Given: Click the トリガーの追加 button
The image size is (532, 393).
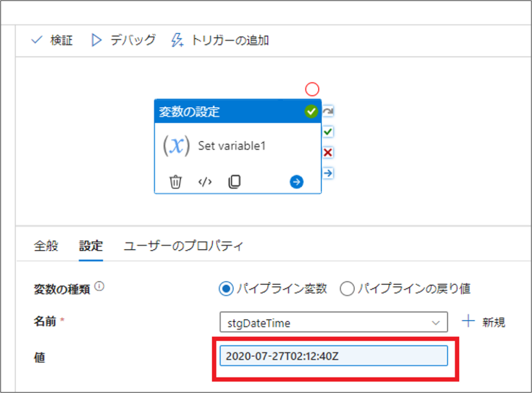Looking at the screenshot, I should pos(220,41).
